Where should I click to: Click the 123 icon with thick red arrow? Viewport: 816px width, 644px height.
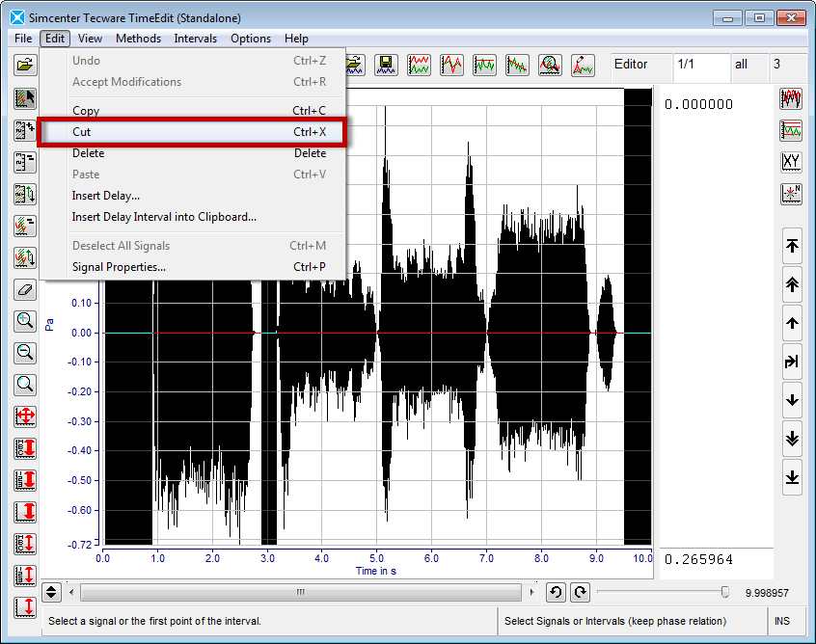click(25, 481)
